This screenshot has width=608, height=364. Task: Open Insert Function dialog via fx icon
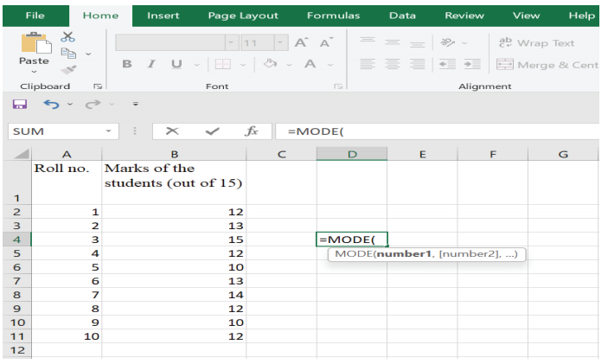(252, 131)
